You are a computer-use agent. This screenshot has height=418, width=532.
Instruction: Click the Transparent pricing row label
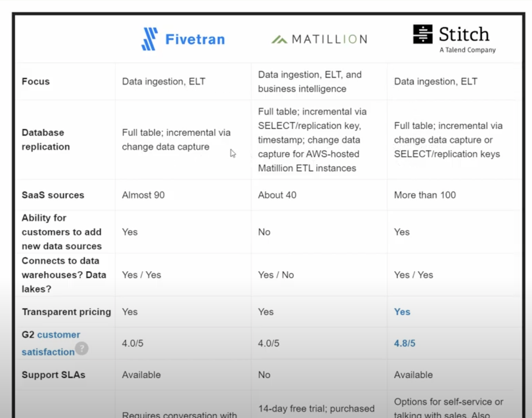click(x=66, y=312)
